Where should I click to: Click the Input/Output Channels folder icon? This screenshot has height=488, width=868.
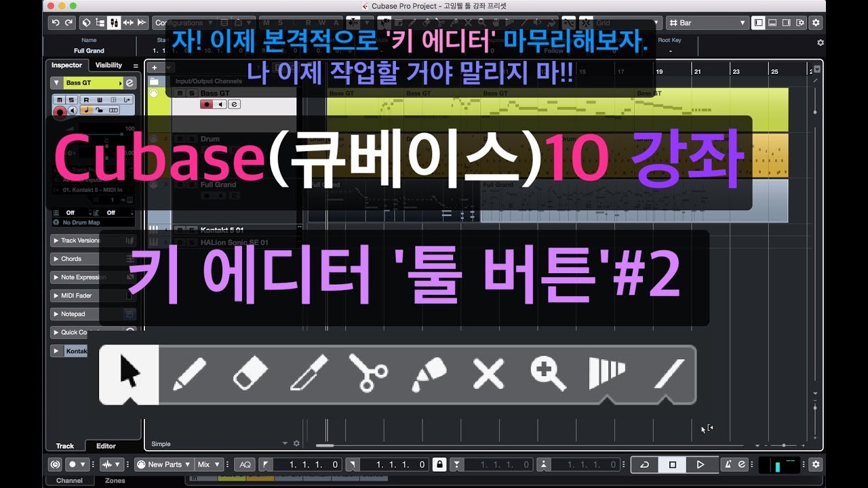click(x=154, y=81)
